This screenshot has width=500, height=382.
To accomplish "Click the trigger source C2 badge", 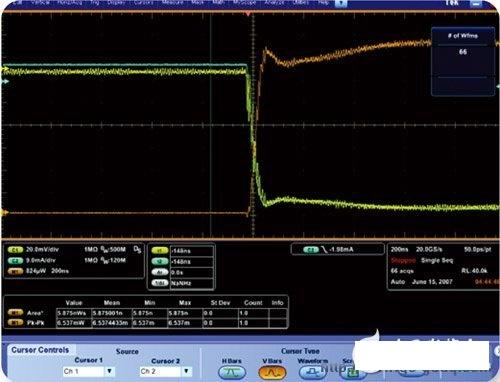I will (x=310, y=250).
